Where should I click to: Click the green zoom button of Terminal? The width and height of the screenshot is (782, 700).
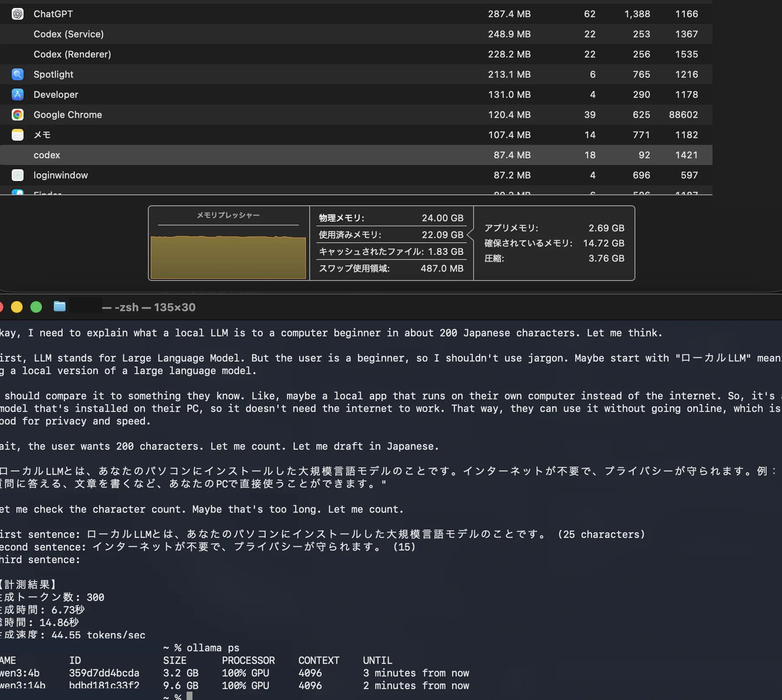[36, 307]
